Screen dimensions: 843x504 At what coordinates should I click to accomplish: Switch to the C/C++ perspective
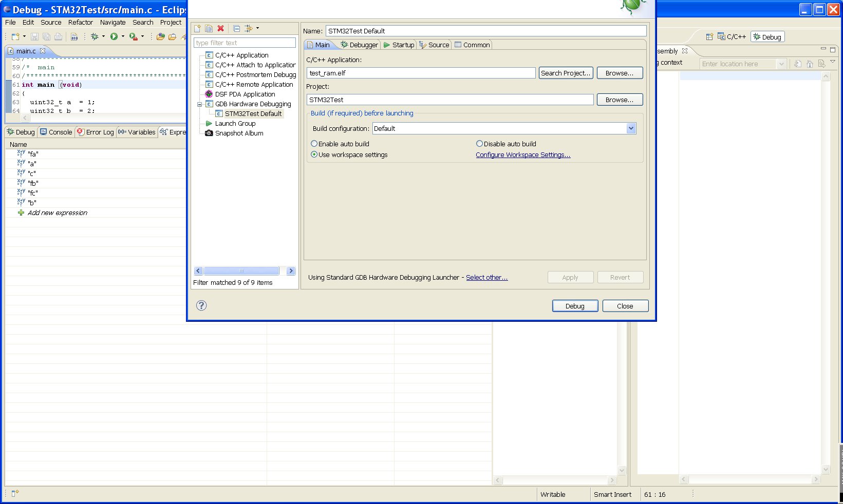tap(732, 36)
